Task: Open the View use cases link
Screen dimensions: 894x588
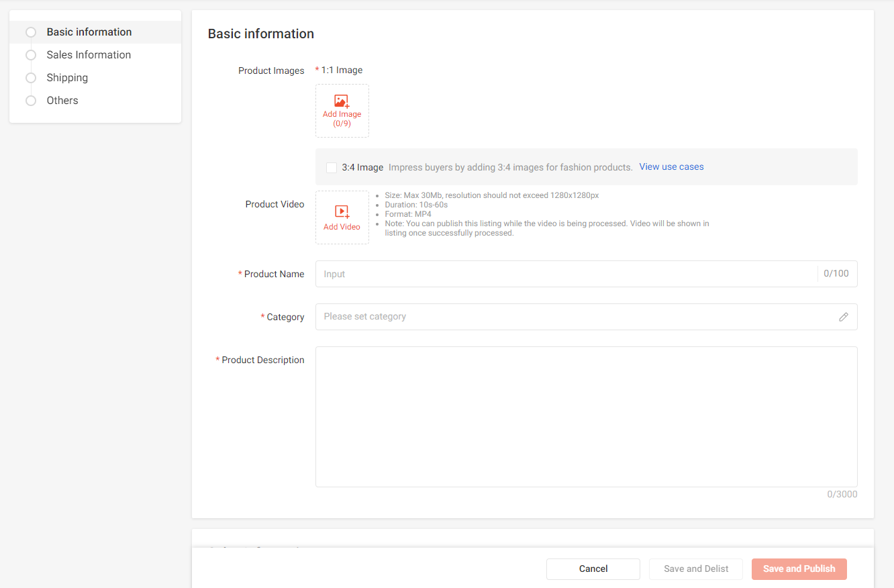Action: [x=671, y=167]
